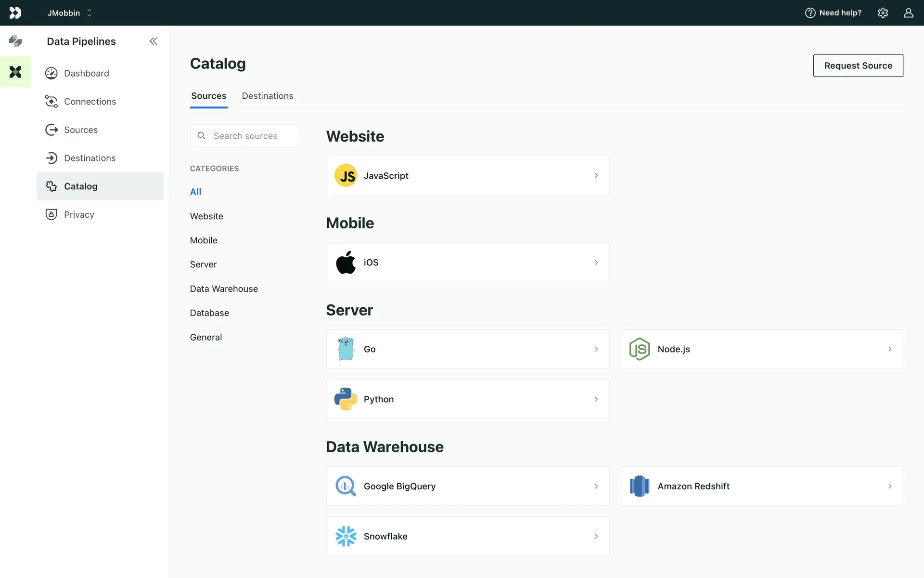Open the JMobbin workspace switcher

69,13
